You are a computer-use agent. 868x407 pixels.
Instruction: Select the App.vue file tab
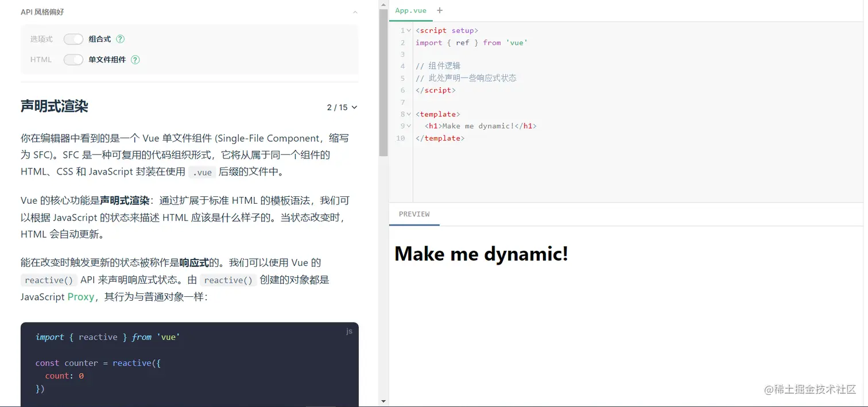click(410, 10)
